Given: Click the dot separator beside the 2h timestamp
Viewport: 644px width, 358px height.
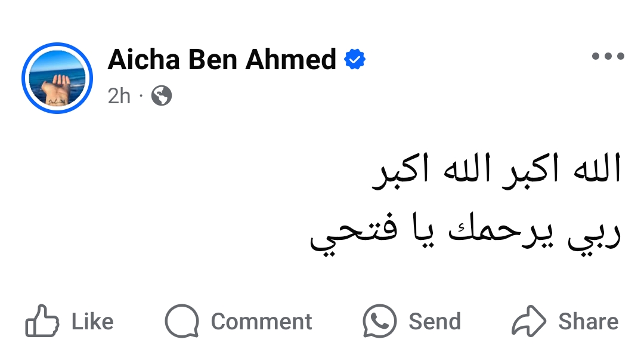Looking at the screenshot, I should [141, 96].
